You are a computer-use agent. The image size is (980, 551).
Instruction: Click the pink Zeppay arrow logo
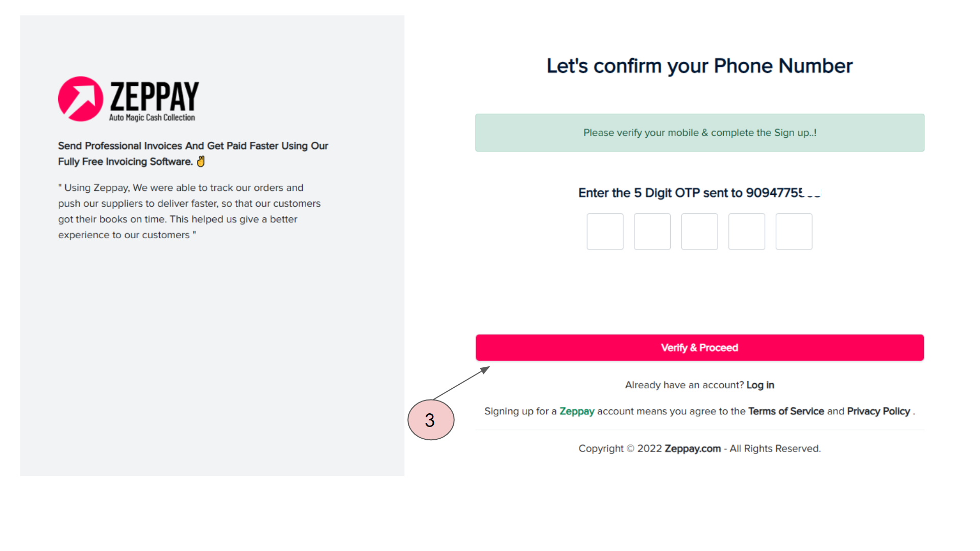81,99
